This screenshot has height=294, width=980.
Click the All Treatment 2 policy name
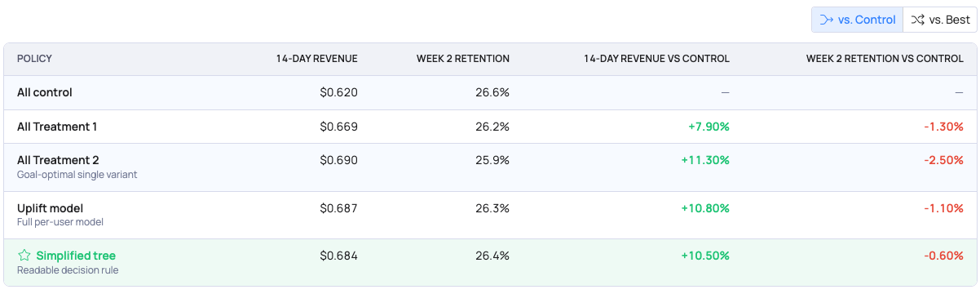58,160
